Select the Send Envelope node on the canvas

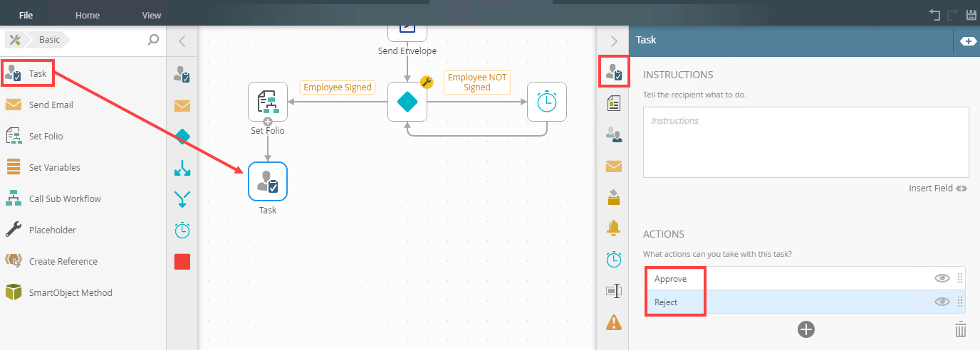[x=407, y=33]
